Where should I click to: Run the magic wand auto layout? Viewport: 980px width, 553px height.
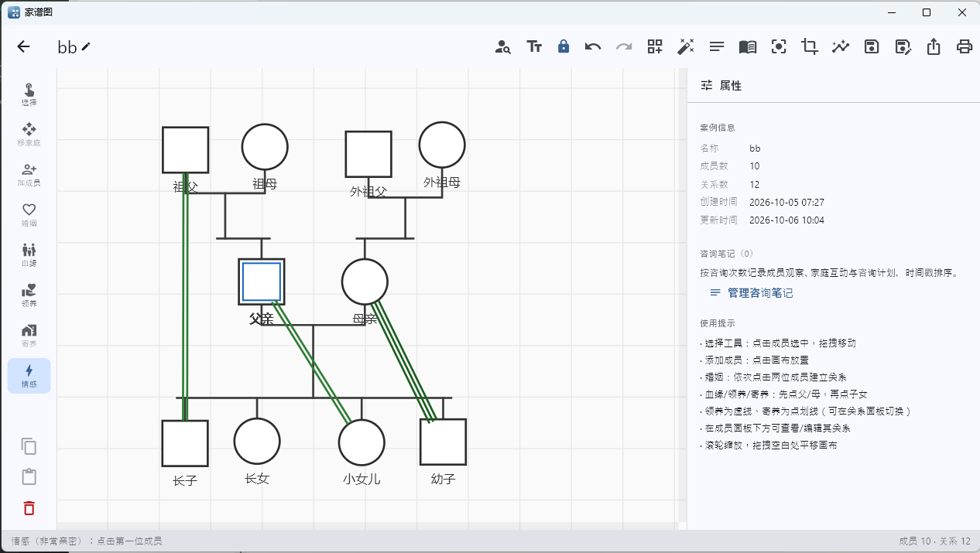coord(685,46)
